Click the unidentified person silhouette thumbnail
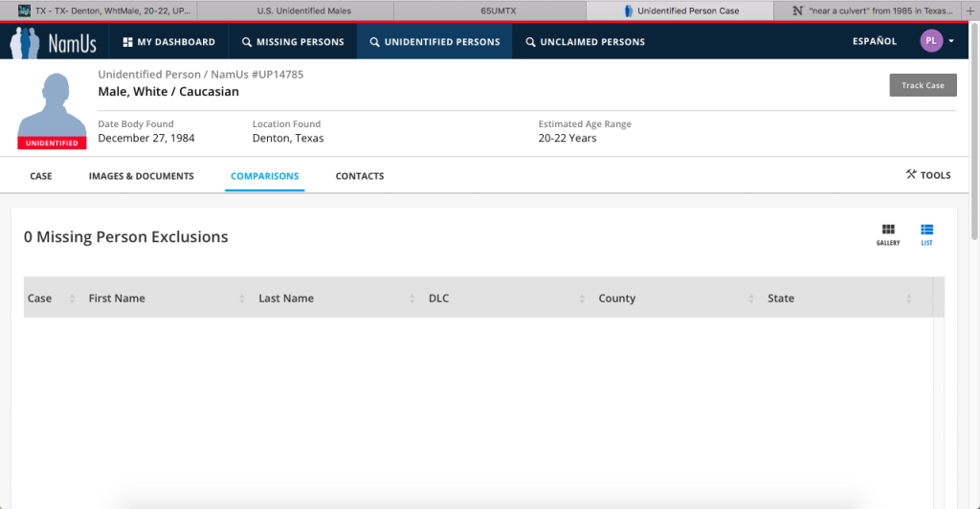The image size is (980, 509). (47, 111)
